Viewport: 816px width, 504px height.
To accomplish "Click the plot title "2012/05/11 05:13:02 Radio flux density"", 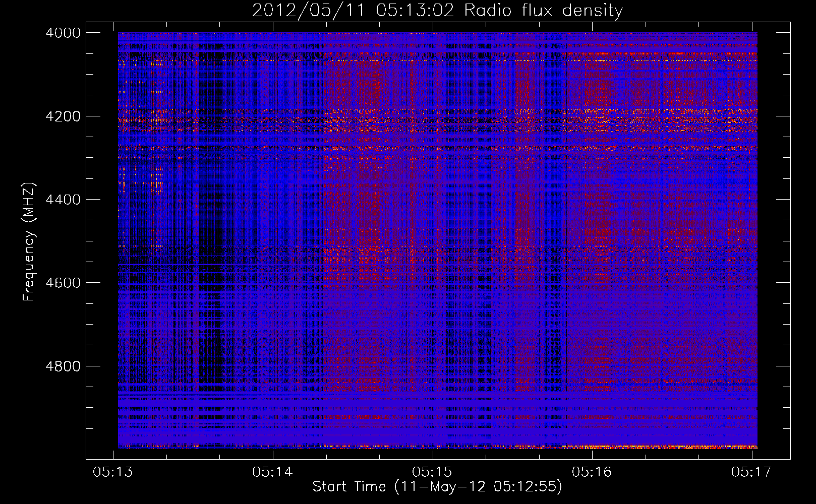I will (x=437, y=10).
